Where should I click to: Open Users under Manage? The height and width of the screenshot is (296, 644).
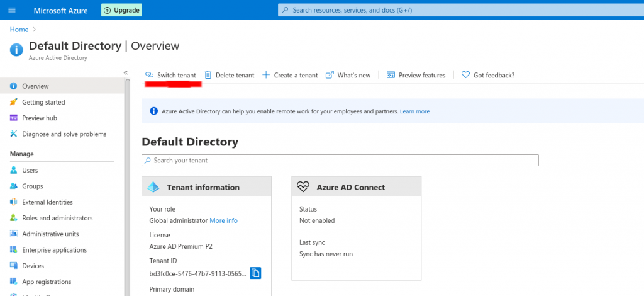pos(30,170)
